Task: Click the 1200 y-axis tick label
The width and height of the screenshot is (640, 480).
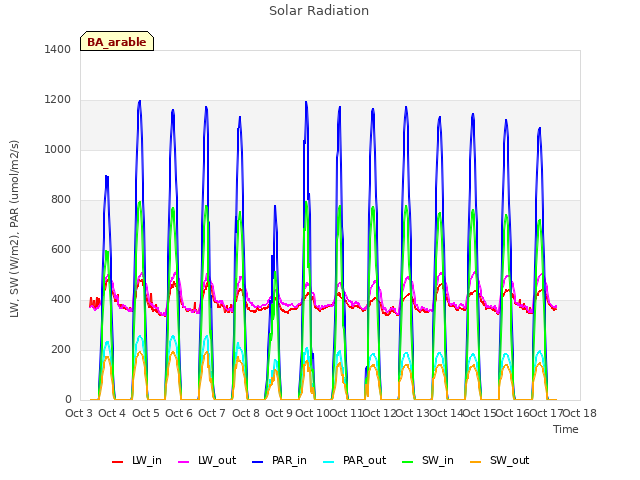Action: pyautogui.click(x=58, y=100)
